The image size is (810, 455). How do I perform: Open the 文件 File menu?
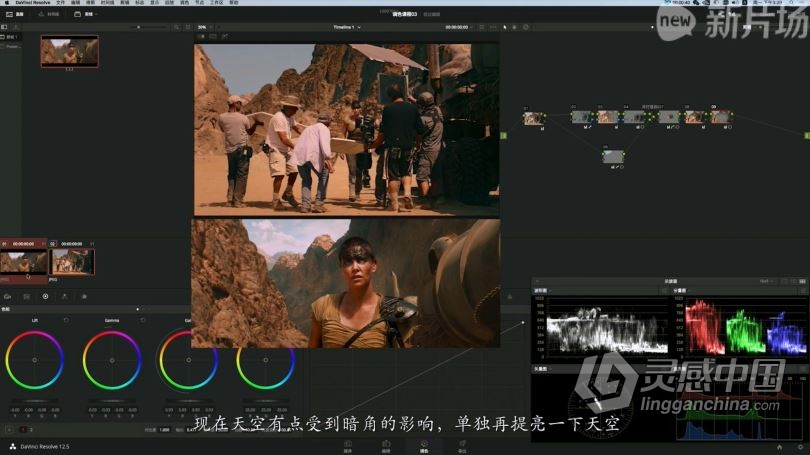pos(60,3)
